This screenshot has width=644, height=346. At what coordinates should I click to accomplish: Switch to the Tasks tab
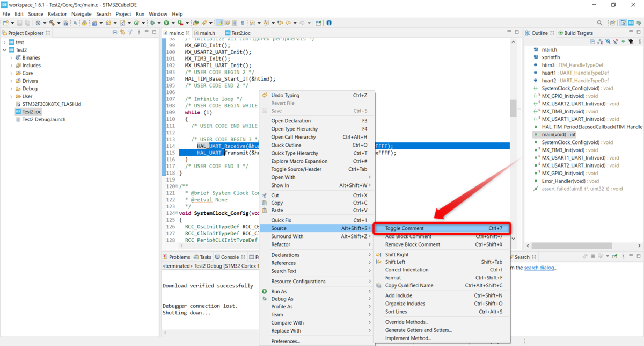202,257
